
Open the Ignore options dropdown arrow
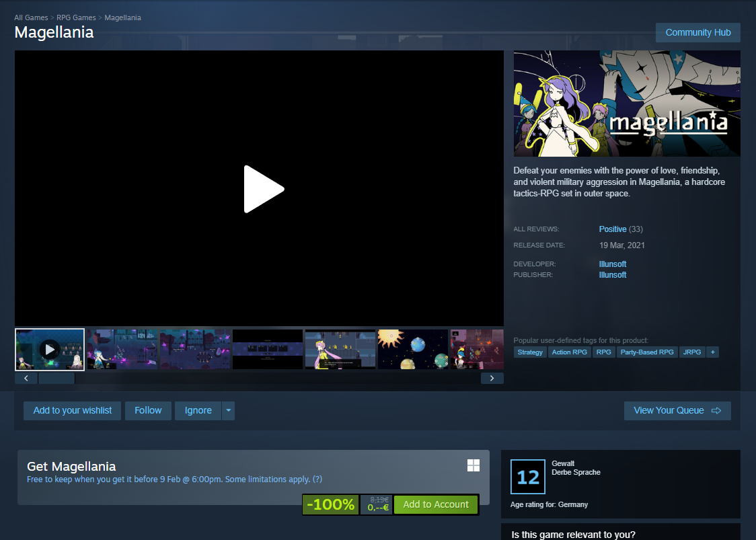click(x=229, y=410)
